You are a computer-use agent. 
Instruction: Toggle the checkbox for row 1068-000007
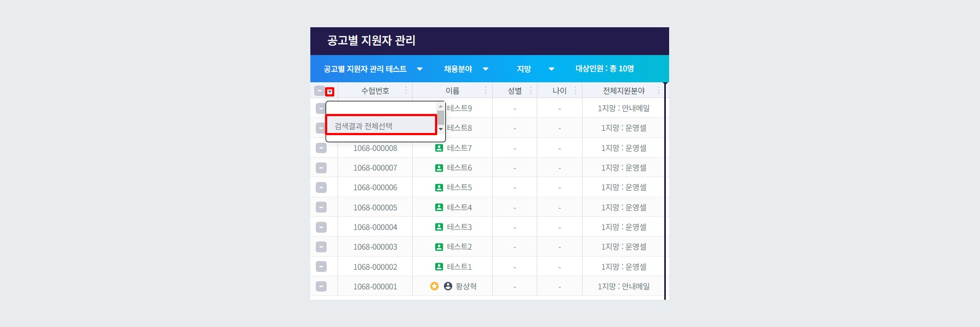point(321,168)
